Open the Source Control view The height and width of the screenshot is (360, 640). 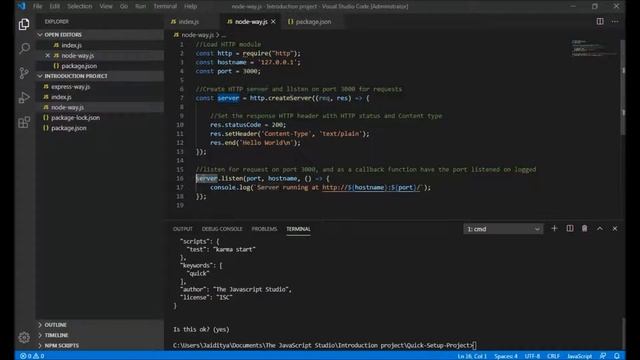point(24,73)
